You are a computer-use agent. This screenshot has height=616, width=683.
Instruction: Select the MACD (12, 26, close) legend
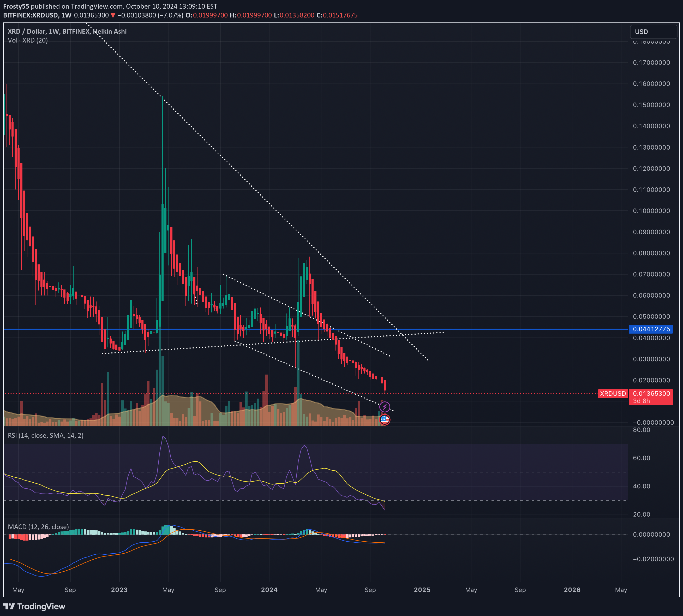point(38,527)
